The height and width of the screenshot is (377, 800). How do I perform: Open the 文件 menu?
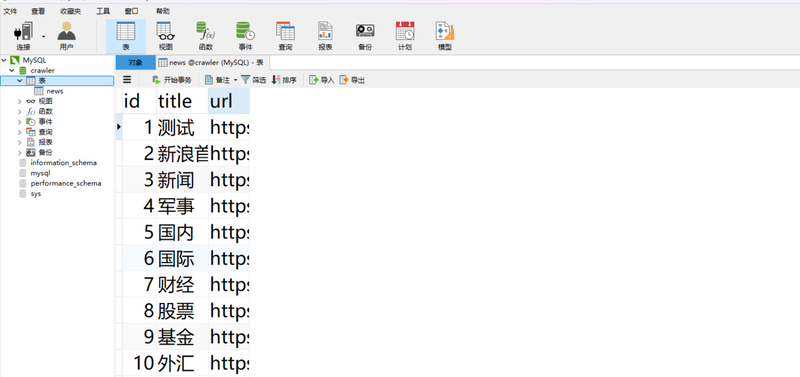coord(10,11)
